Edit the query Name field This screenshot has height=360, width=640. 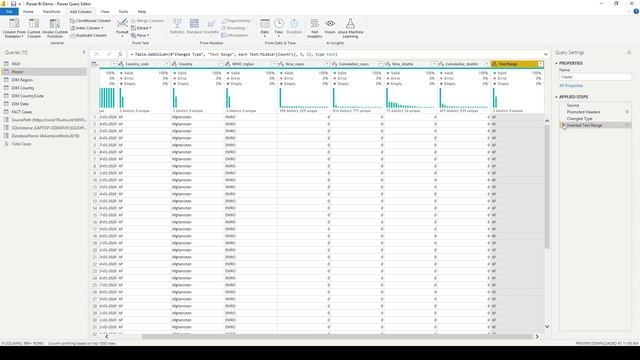pos(595,77)
